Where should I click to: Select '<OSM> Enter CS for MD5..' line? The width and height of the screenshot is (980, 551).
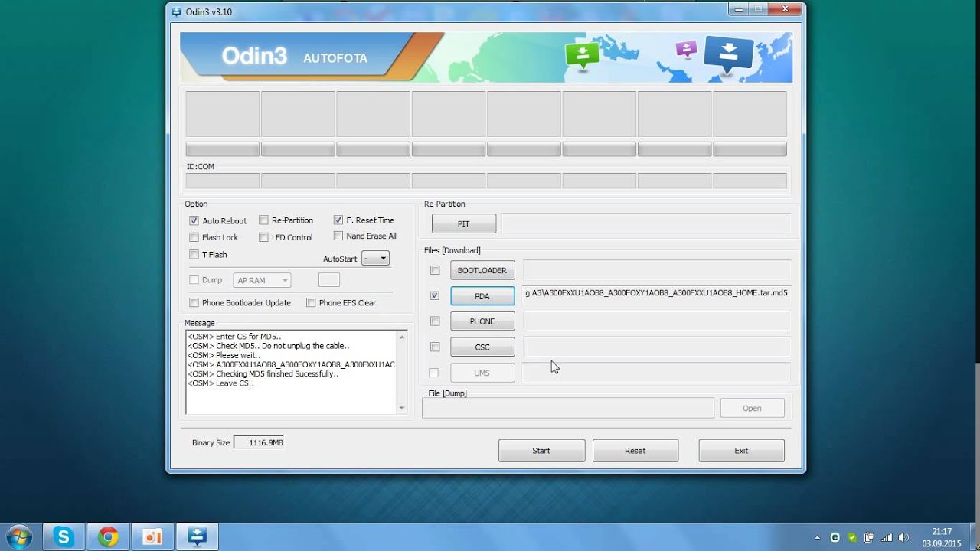tap(234, 336)
